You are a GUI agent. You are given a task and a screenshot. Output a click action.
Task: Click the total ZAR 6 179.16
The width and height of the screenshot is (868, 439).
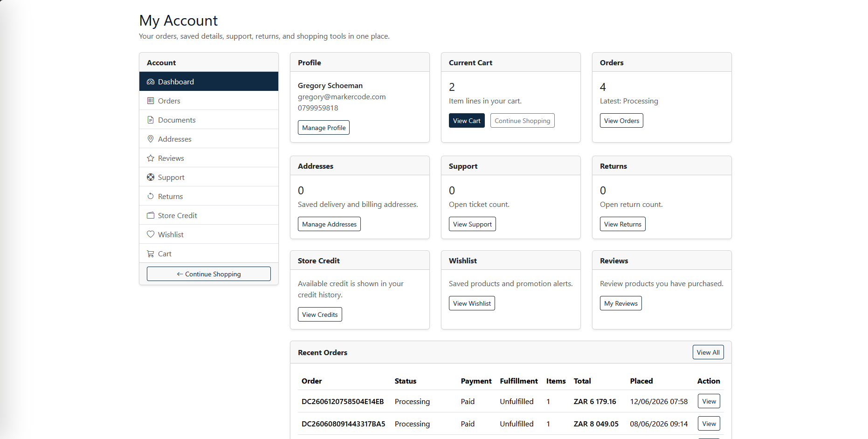point(595,401)
